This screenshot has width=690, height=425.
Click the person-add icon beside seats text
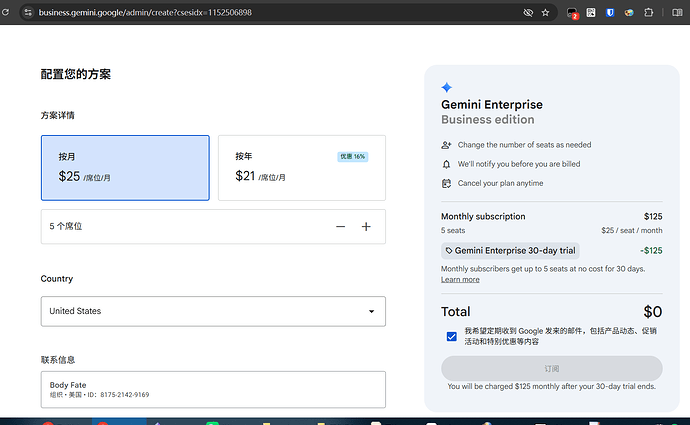click(x=446, y=145)
